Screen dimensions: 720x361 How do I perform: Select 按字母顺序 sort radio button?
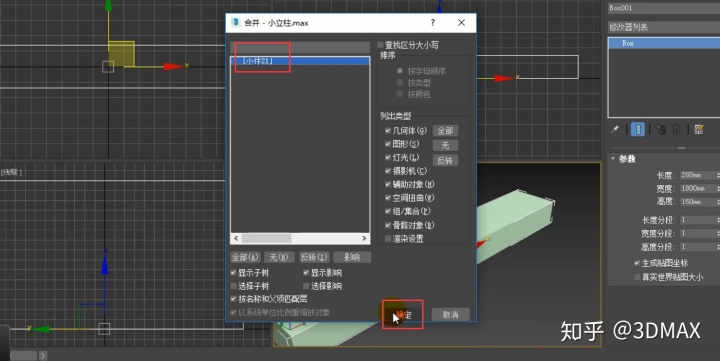(400, 71)
